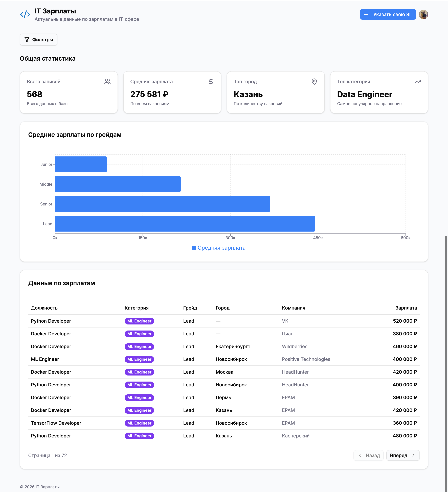This screenshot has height=492, width=448.
Task: Open the user avatar profile picture
Action: coord(423,15)
